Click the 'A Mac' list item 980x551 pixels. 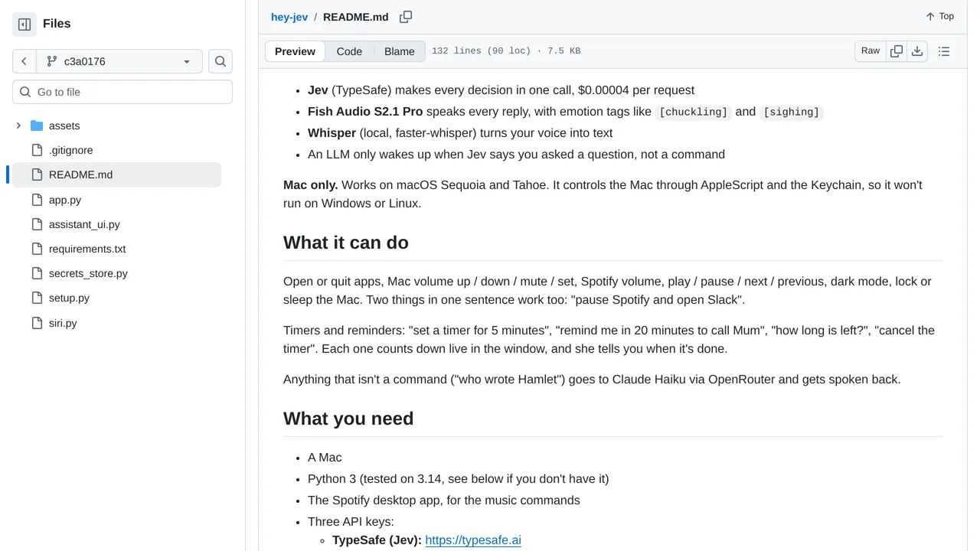[x=325, y=458]
